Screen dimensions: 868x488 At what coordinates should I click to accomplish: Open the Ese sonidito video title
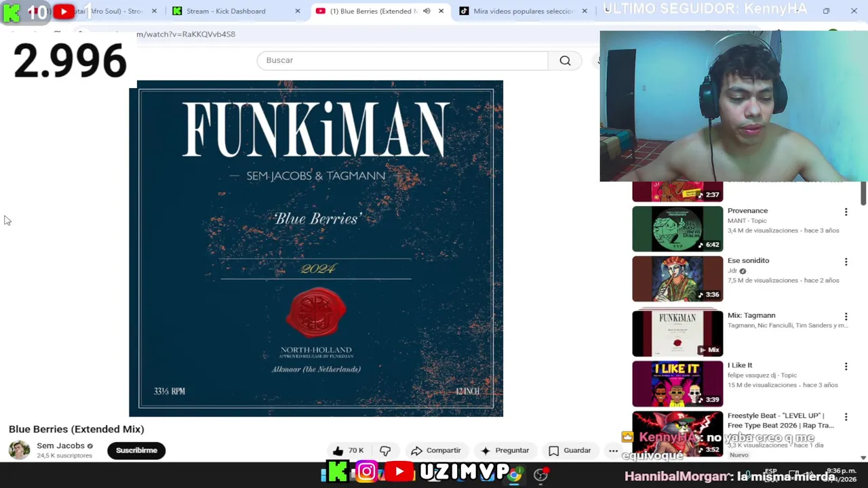coord(748,260)
